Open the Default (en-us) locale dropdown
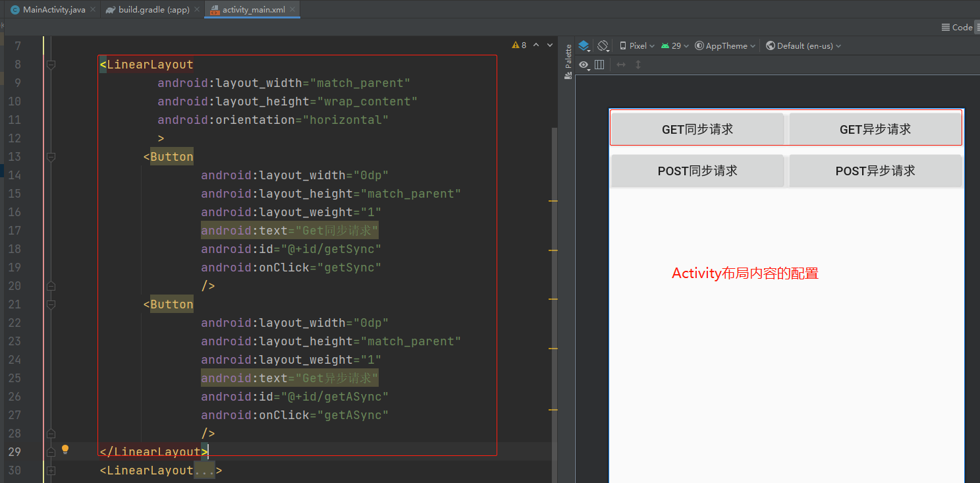 (x=803, y=46)
